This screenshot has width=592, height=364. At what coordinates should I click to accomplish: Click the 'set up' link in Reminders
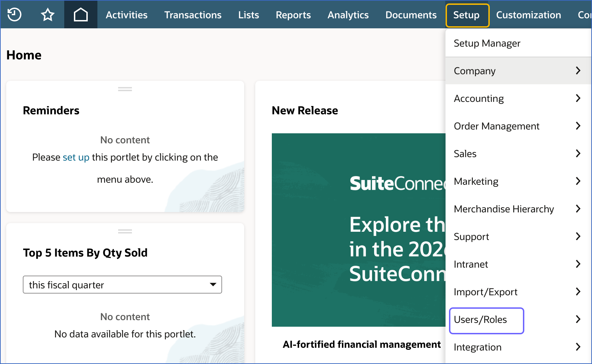76,157
